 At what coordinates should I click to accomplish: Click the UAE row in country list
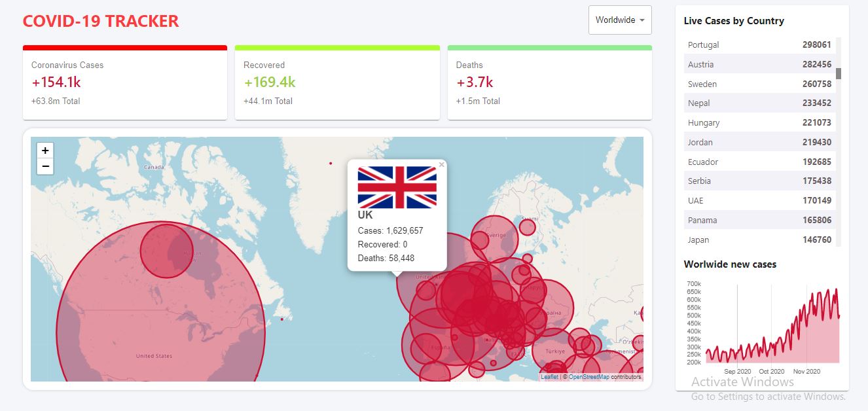[x=759, y=200]
